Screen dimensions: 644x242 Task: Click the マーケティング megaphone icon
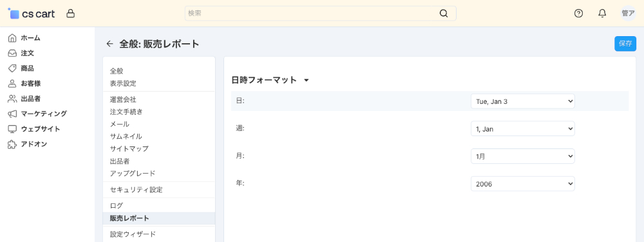click(x=12, y=114)
